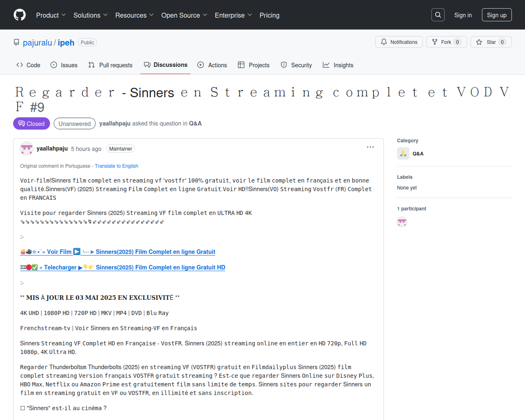This screenshot has width=525, height=420.
Task: Click 'MIS À JOUR LE 03 MAI 2025' text
Action: point(71,297)
